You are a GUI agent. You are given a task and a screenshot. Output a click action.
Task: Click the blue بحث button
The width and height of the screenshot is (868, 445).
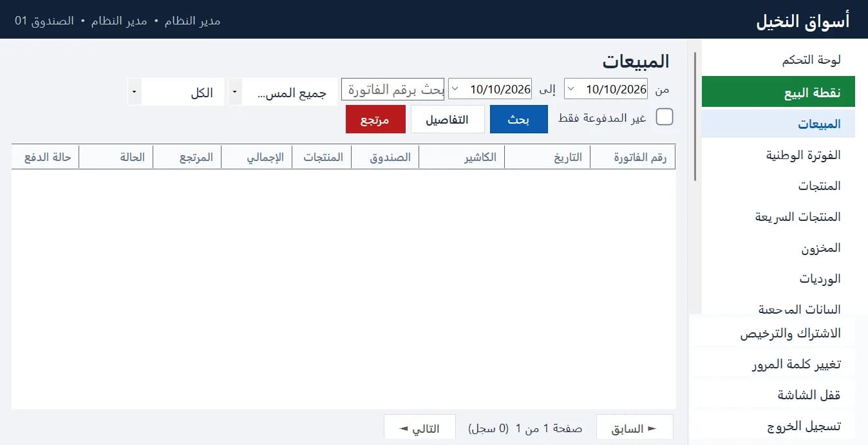tap(519, 120)
